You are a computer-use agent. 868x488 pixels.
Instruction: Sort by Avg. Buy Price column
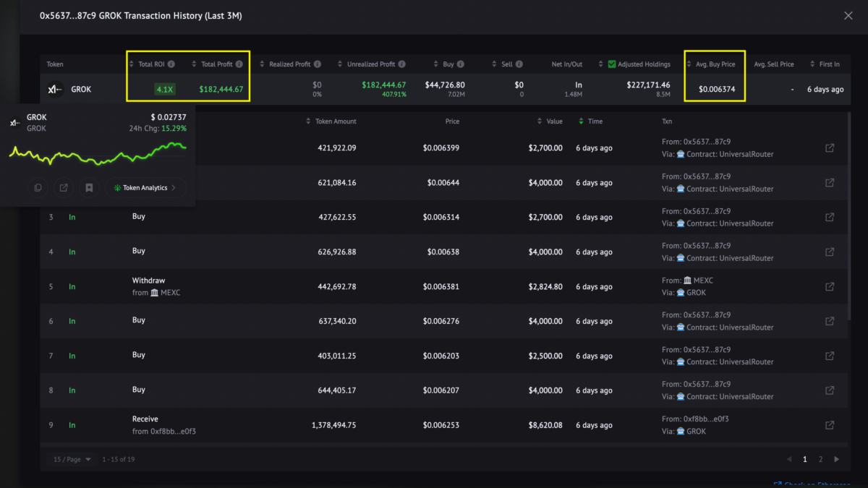(689, 64)
